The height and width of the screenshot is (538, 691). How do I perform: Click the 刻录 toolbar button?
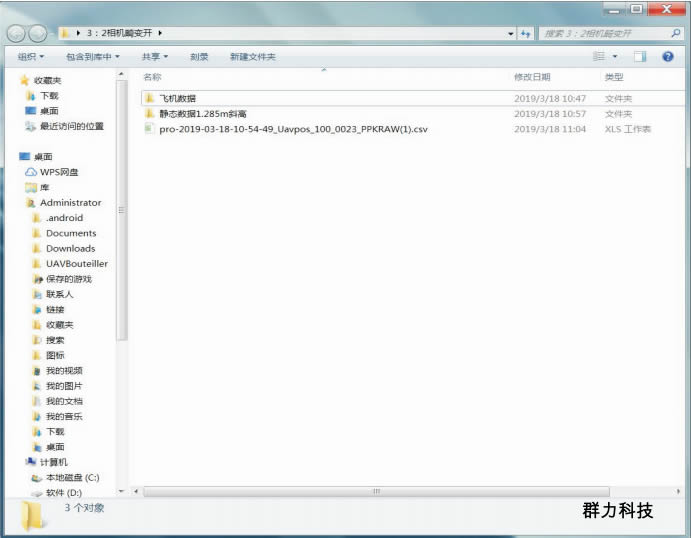(199, 57)
